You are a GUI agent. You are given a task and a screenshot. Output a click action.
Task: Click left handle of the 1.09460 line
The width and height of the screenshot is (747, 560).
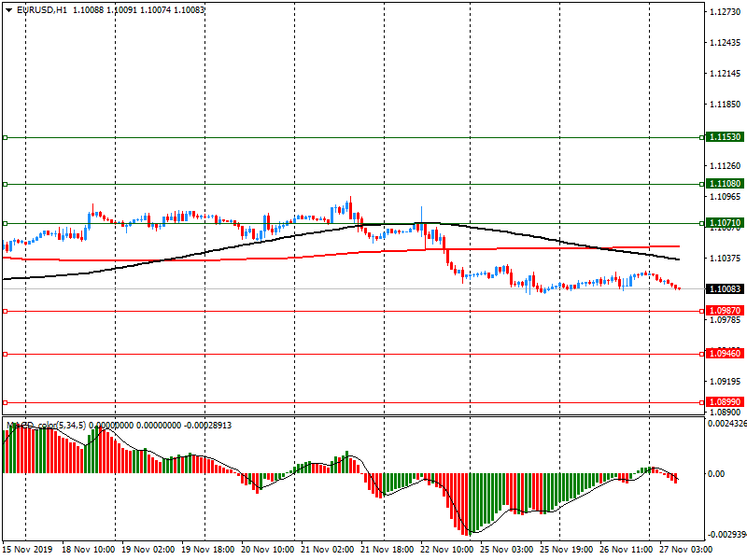5,354
